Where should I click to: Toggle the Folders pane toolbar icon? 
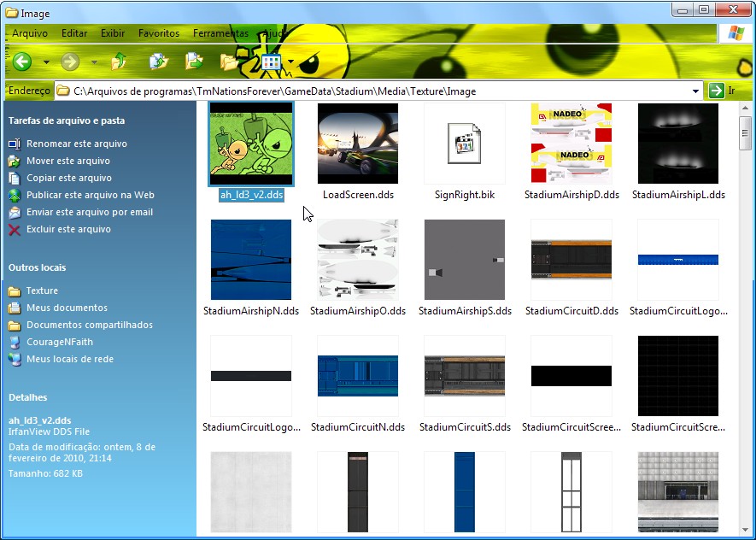tap(230, 62)
